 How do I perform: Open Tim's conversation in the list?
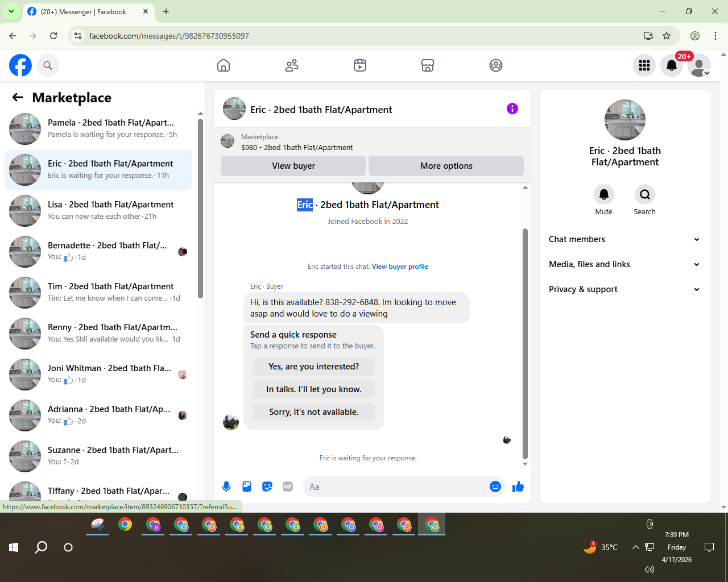click(98, 293)
